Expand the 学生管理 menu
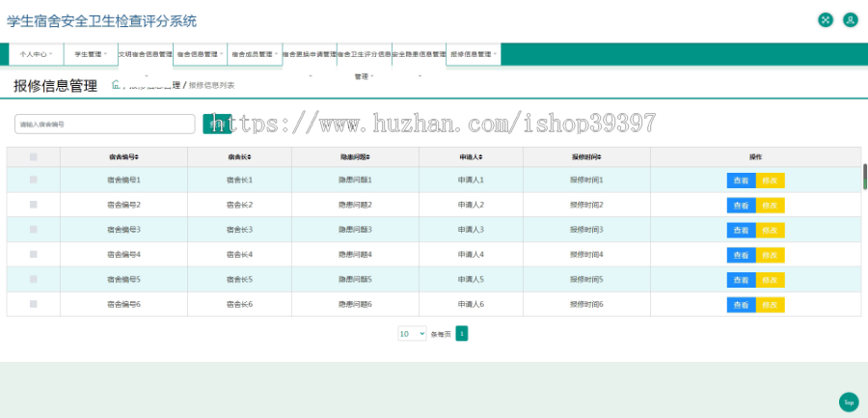This screenshot has width=868, height=418. tap(91, 54)
